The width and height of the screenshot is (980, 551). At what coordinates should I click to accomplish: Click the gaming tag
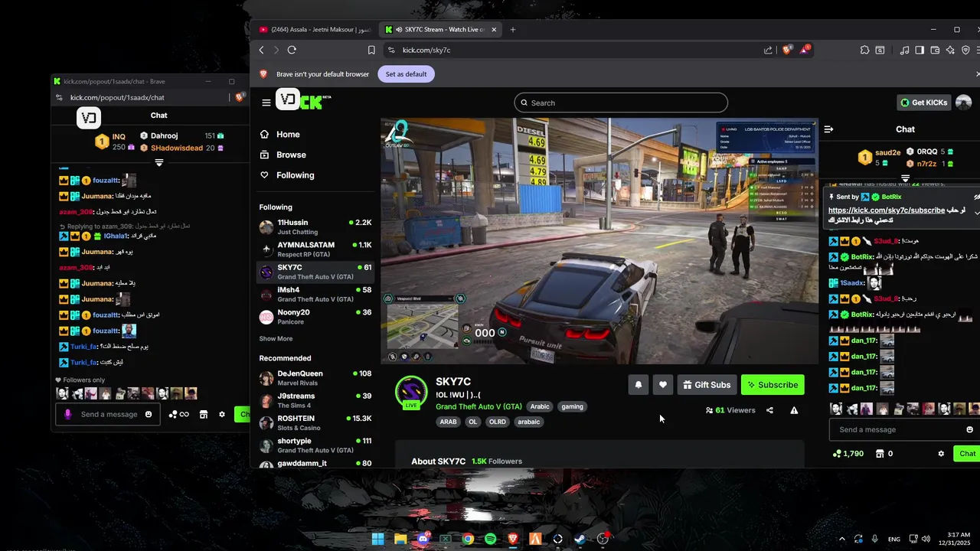572,406
